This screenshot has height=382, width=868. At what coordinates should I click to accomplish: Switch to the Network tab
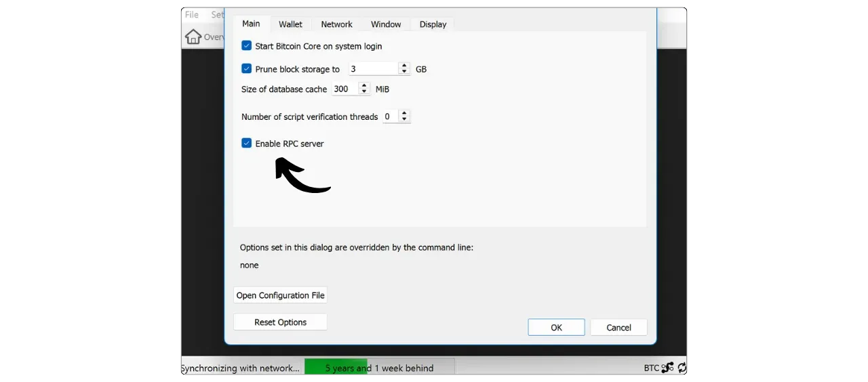click(336, 24)
